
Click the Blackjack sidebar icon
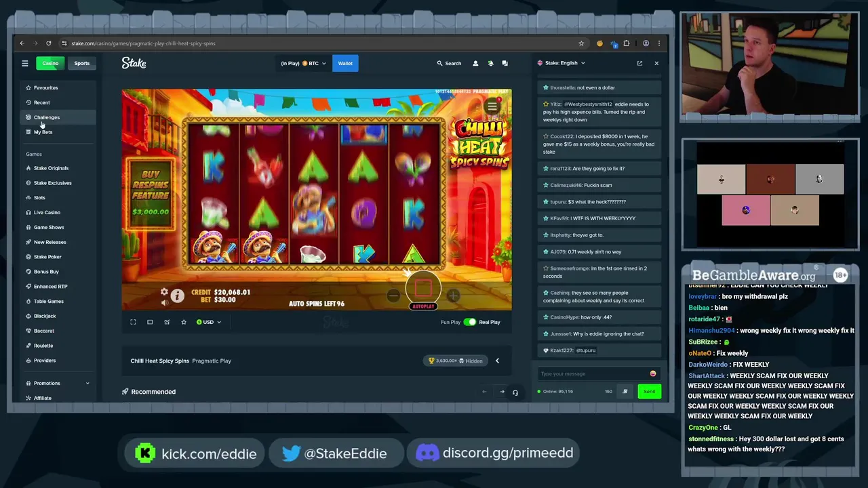pos(28,316)
